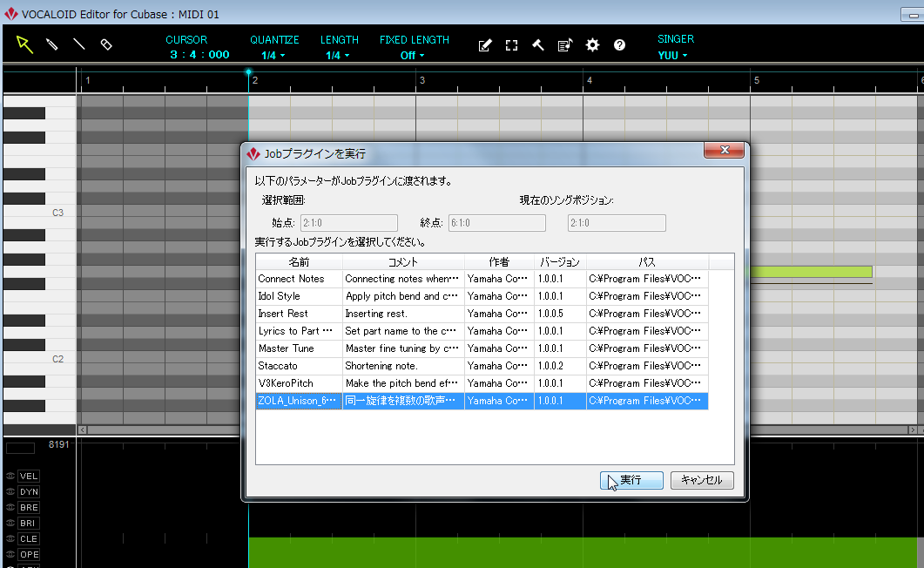
Task: Select the BRI parameter button
Action: point(28,524)
